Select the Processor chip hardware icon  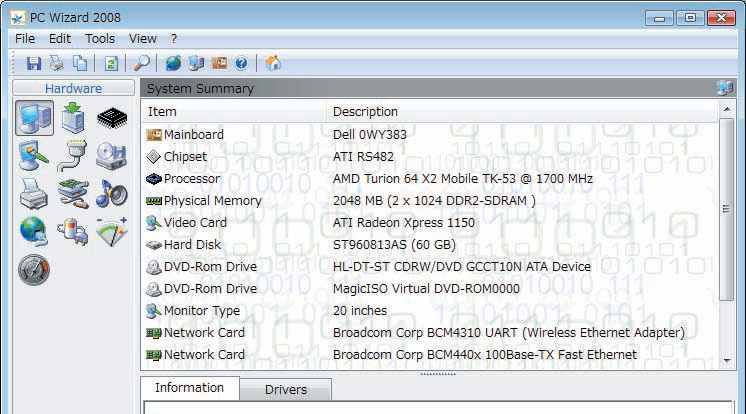(112, 118)
